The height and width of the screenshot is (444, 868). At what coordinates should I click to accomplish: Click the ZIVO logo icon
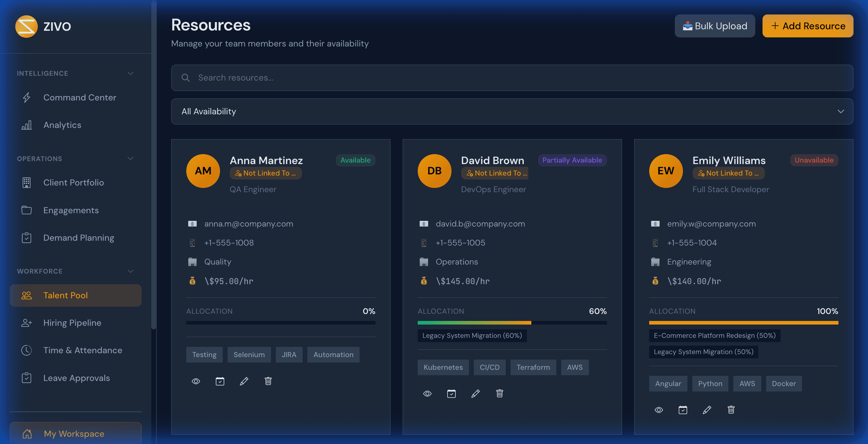click(26, 26)
